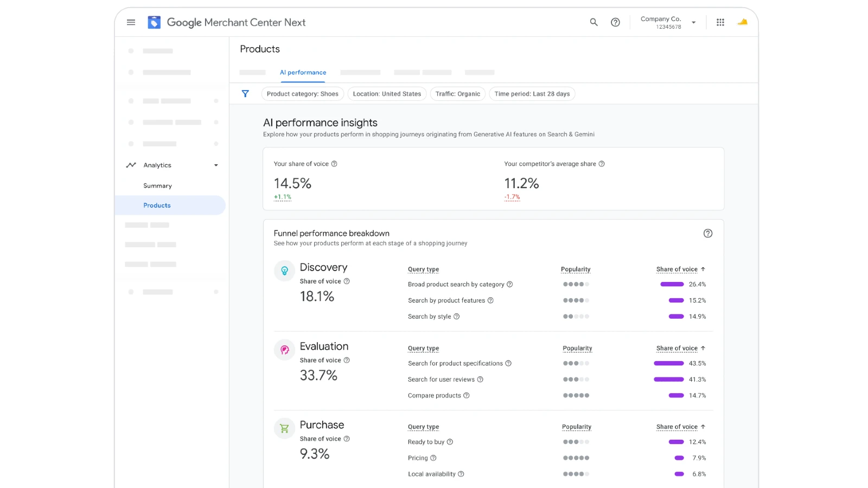Screen dimensions: 868x488
Task: Click the 11.2% competitor share value
Action: click(521, 183)
